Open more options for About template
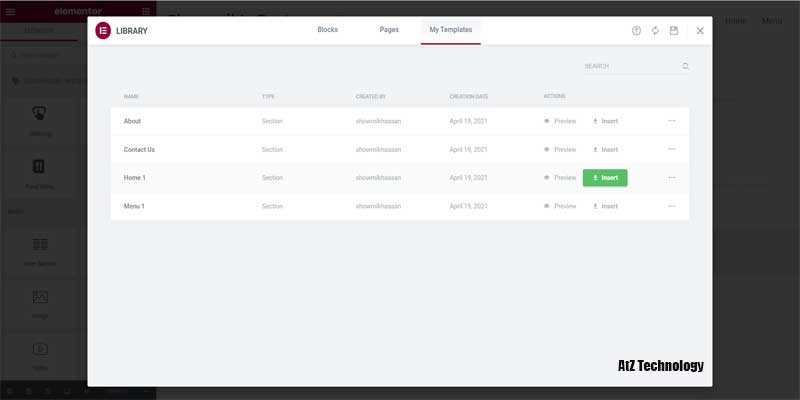This screenshot has height=400, width=800. tap(672, 121)
